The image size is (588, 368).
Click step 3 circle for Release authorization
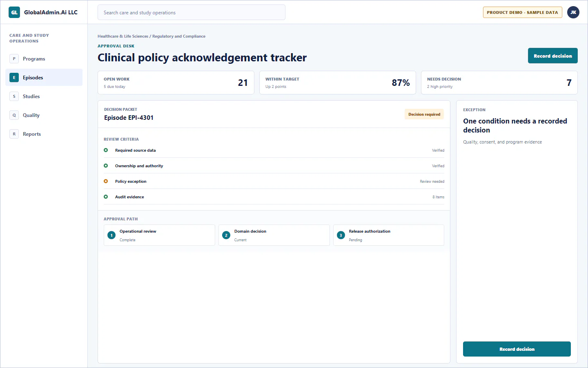(x=341, y=235)
